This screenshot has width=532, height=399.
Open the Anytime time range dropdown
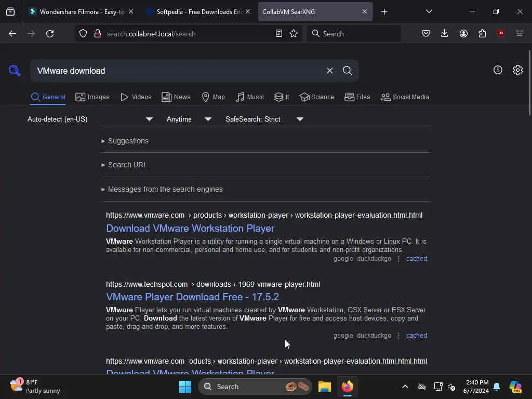click(189, 119)
